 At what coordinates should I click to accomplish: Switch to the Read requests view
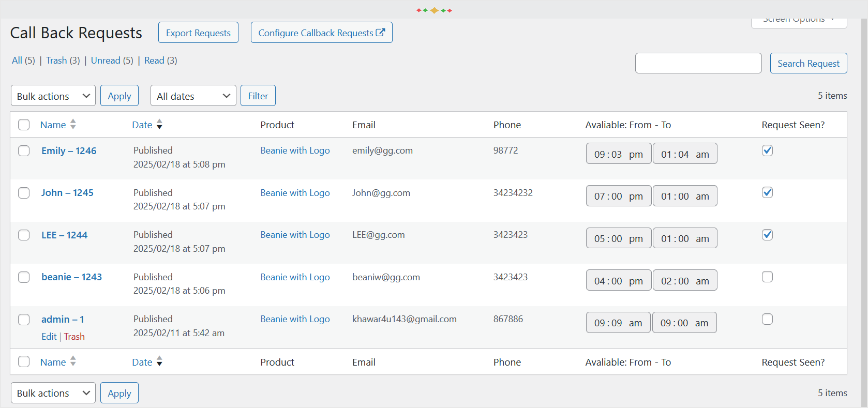pyautogui.click(x=154, y=61)
